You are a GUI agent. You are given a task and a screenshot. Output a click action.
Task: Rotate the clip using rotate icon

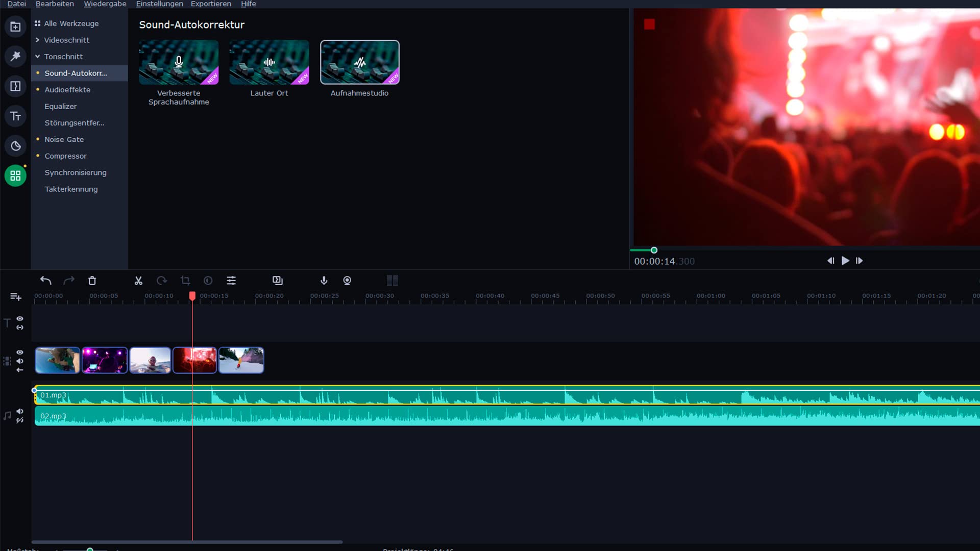click(162, 281)
